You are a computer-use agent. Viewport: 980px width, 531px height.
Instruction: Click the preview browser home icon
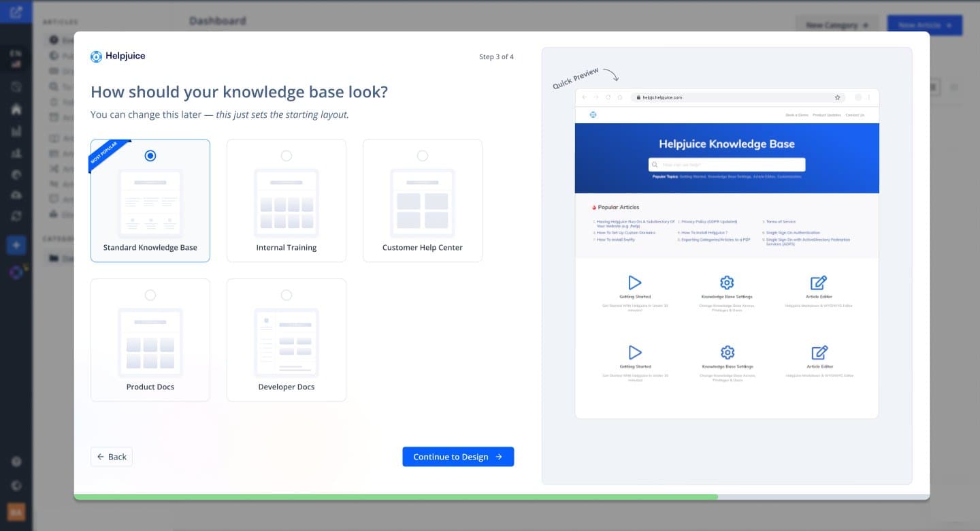(x=620, y=97)
